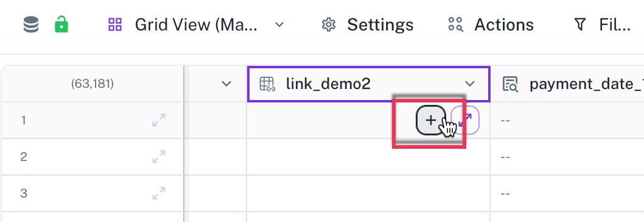This screenshot has height=222, width=644.
Task: Open link_demo2 column menu chevron
Action: click(469, 84)
